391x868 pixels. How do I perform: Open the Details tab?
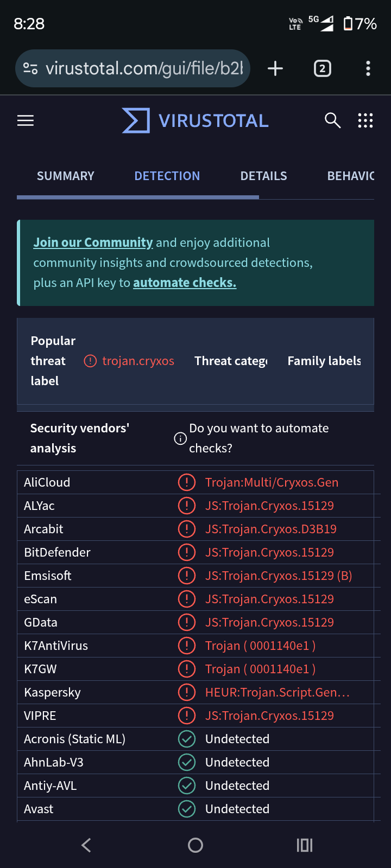264,176
